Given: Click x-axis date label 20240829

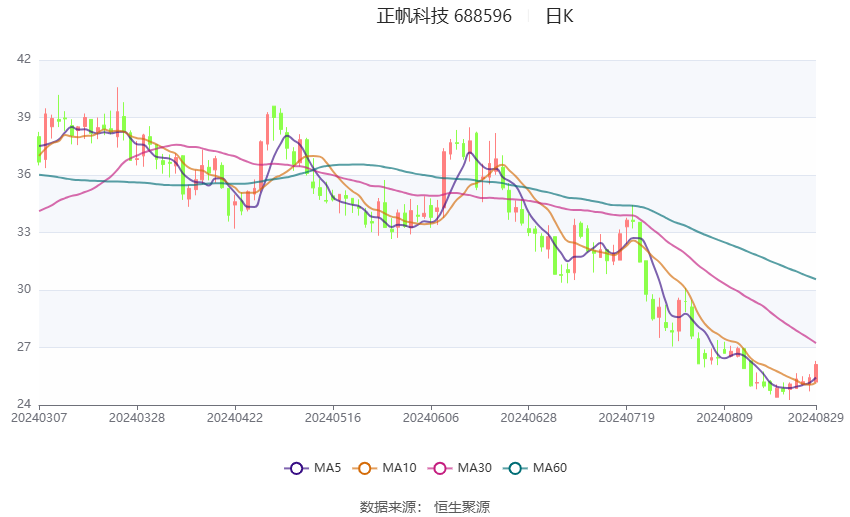Looking at the screenshot, I should (x=816, y=418).
